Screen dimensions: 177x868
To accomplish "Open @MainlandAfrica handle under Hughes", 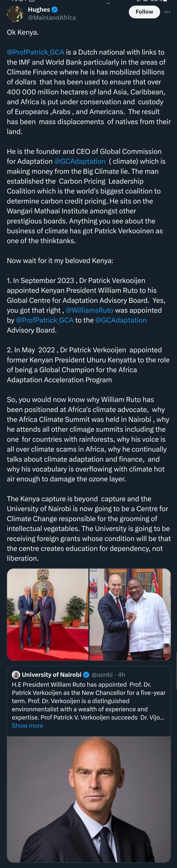I will [52, 18].
